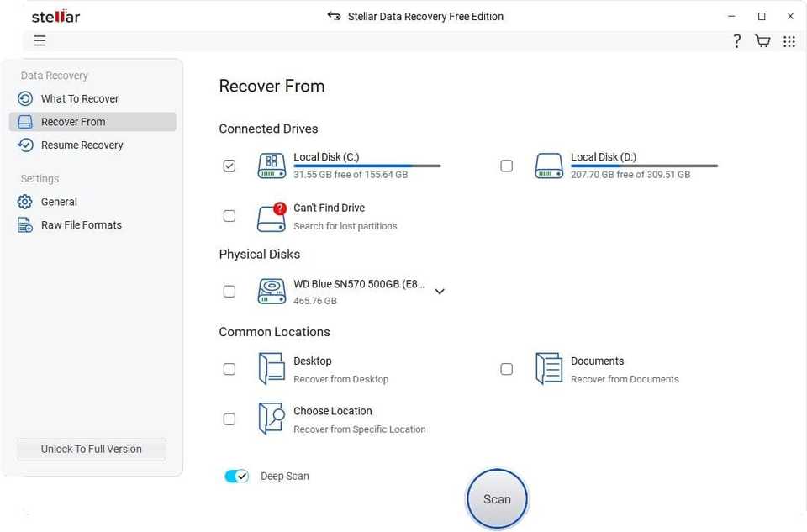This screenshot has height=532, width=807.
Task: Click the Stellar logo
Action: (55, 15)
